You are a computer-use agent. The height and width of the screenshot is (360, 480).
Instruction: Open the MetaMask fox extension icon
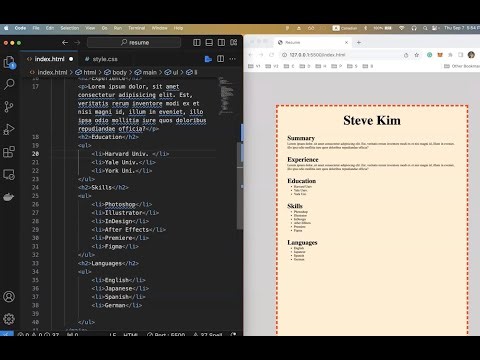pos(440,55)
